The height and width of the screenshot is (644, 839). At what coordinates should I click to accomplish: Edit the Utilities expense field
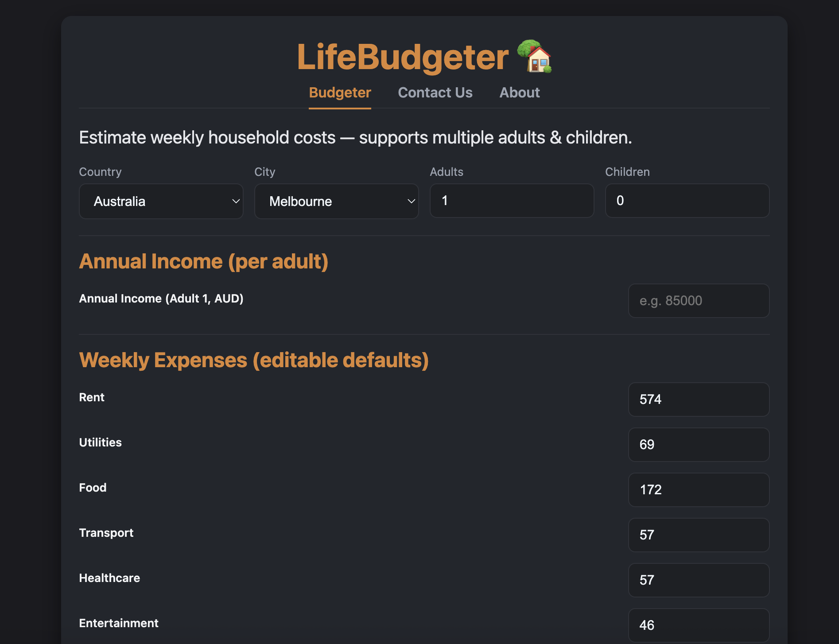pyautogui.click(x=699, y=445)
